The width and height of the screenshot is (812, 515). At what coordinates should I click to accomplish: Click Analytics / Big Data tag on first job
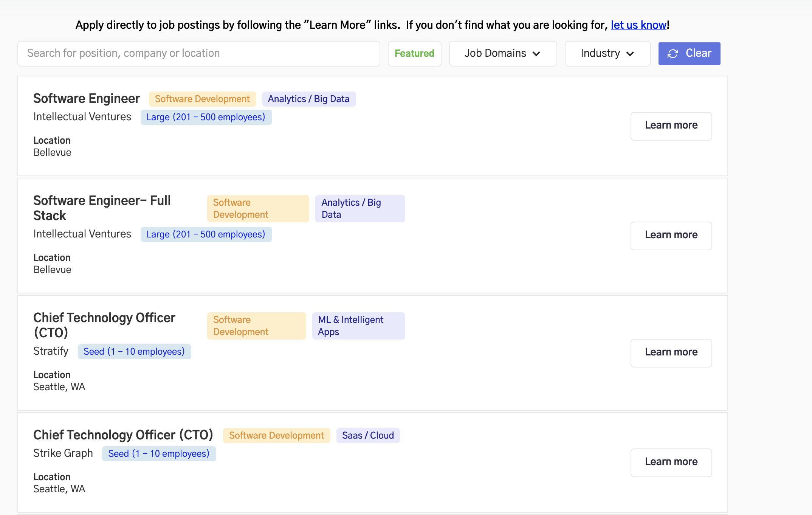click(x=308, y=99)
